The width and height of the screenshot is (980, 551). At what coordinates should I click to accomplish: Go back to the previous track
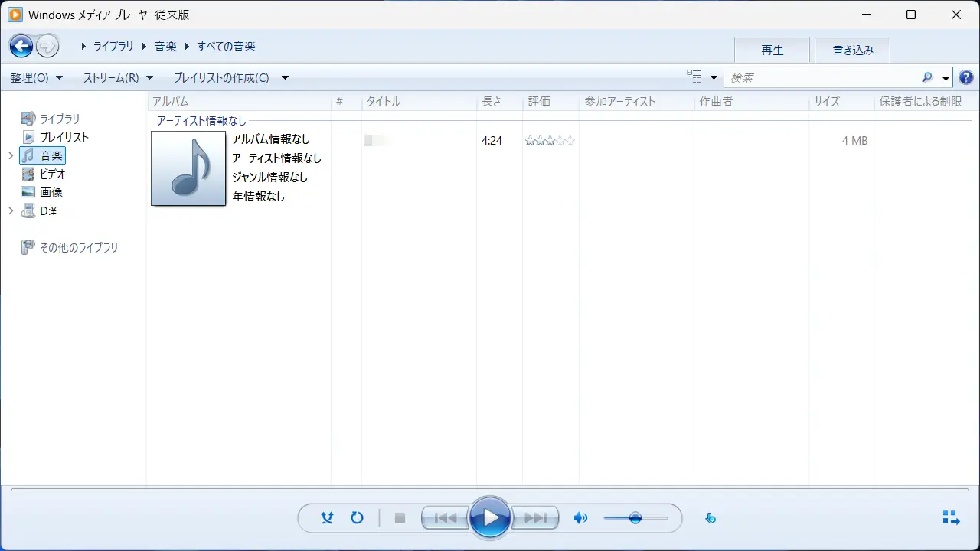(x=445, y=517)
